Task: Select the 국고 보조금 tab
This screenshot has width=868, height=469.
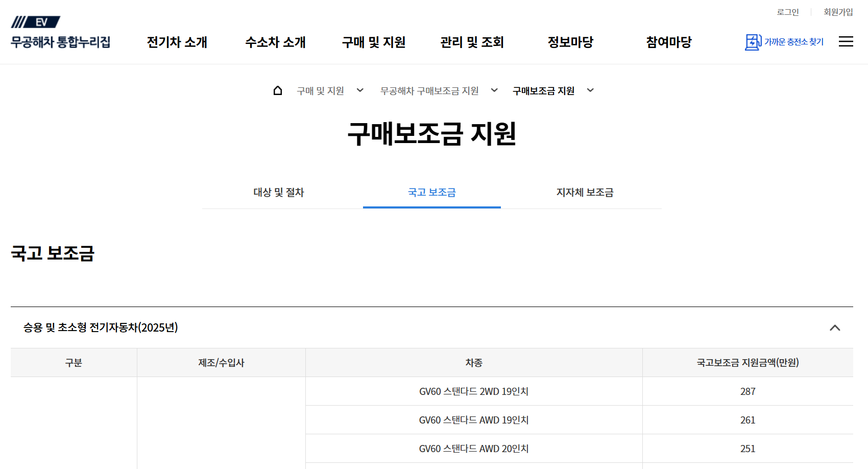Action: click(x=431, y=193)
